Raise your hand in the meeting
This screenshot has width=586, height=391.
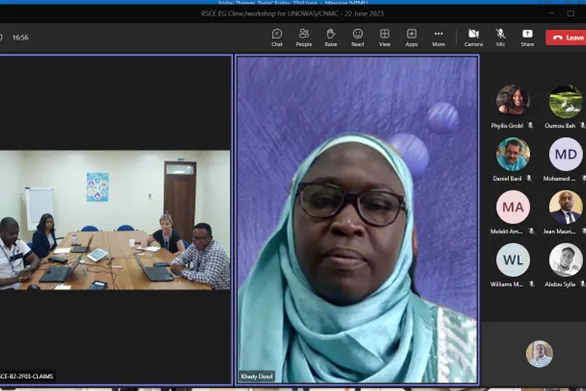(330, 38)
